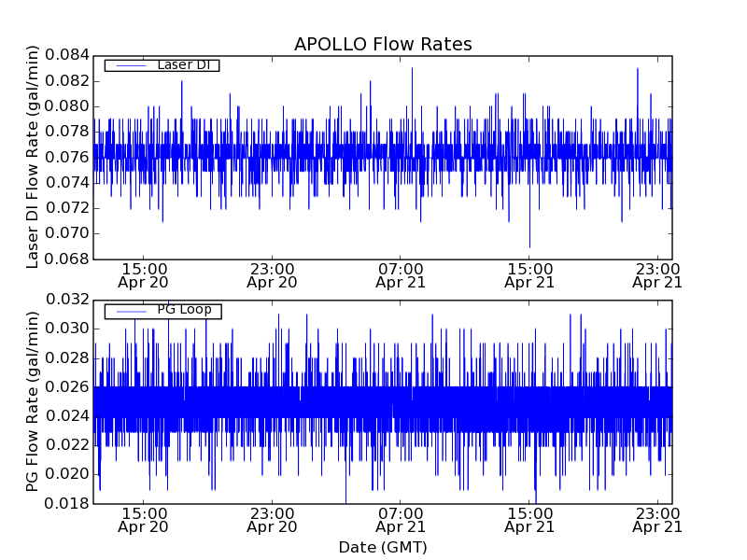Screen dimensions: 747x560
Task: Click the "Date (GMT)" x-axis label
Action: click(383, 547)
